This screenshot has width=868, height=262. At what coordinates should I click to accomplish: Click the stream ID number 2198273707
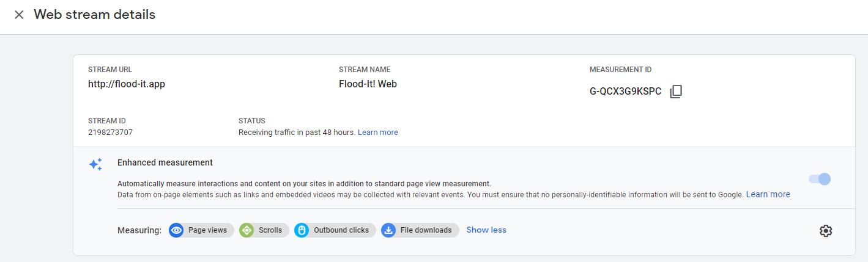[x=111, y=133]
